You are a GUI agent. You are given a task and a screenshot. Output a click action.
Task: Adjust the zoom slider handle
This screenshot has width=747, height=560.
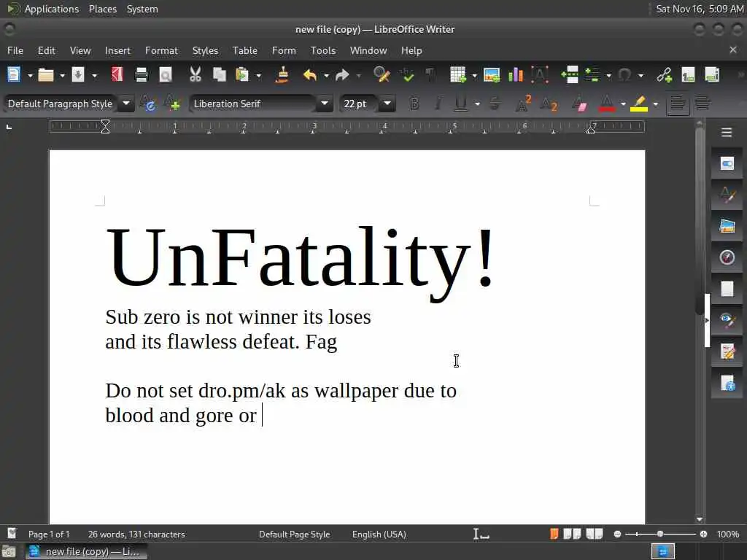coord(659,534)
